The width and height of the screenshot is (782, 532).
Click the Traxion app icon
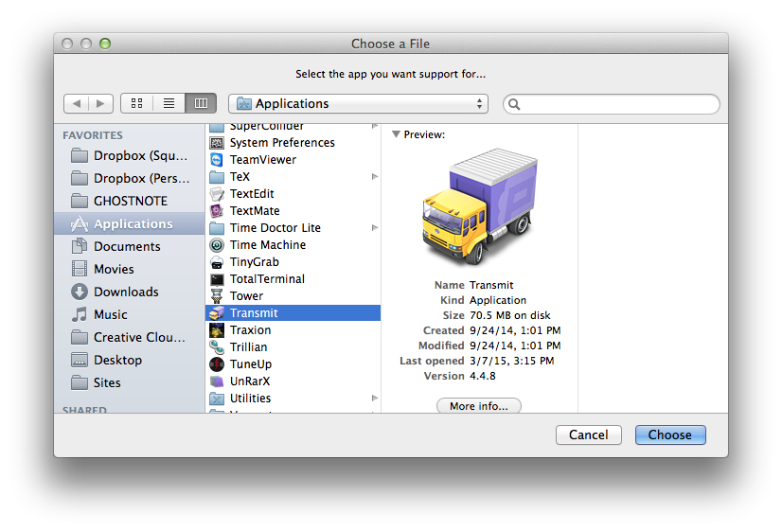[x=217, y=330]
